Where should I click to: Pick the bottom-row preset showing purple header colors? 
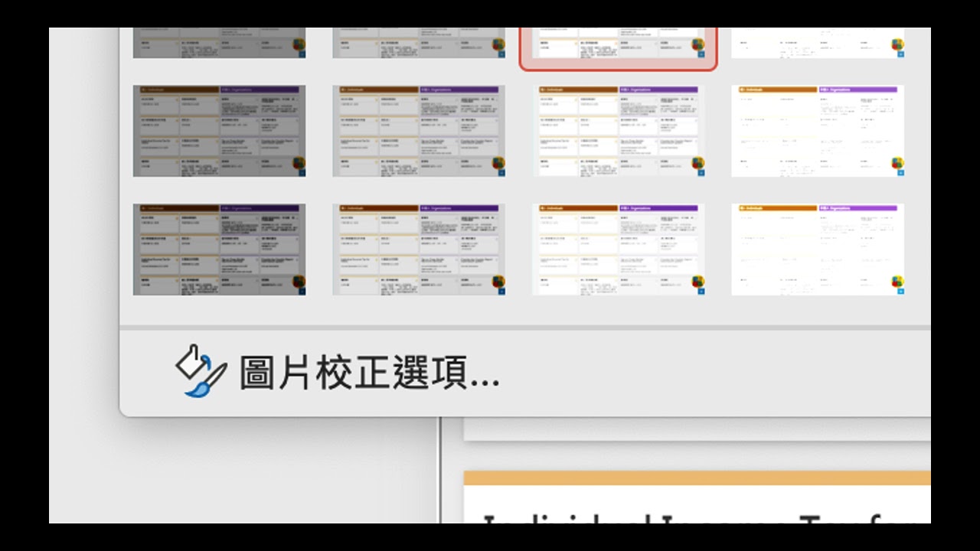click(618, 249)
